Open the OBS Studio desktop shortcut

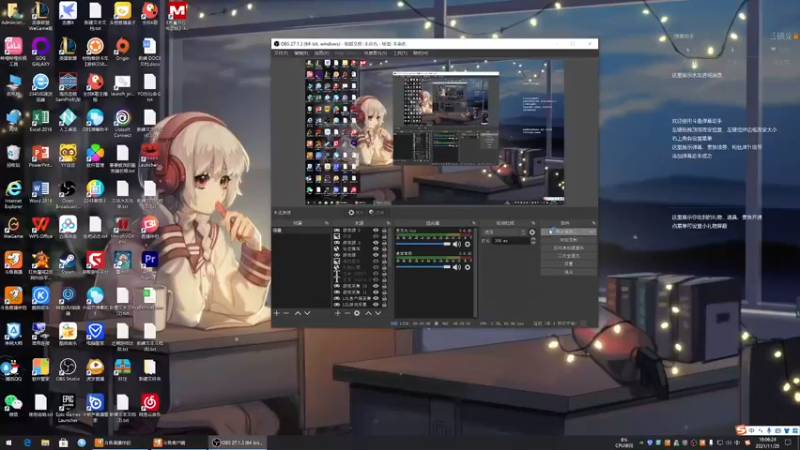tap(67, 370)
